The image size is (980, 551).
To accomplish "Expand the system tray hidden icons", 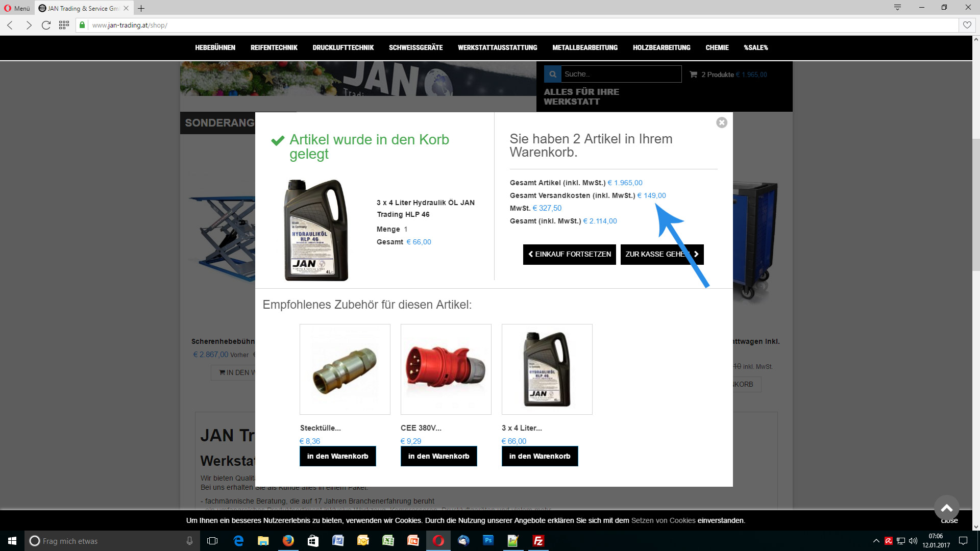I will (x=876, y=541).
